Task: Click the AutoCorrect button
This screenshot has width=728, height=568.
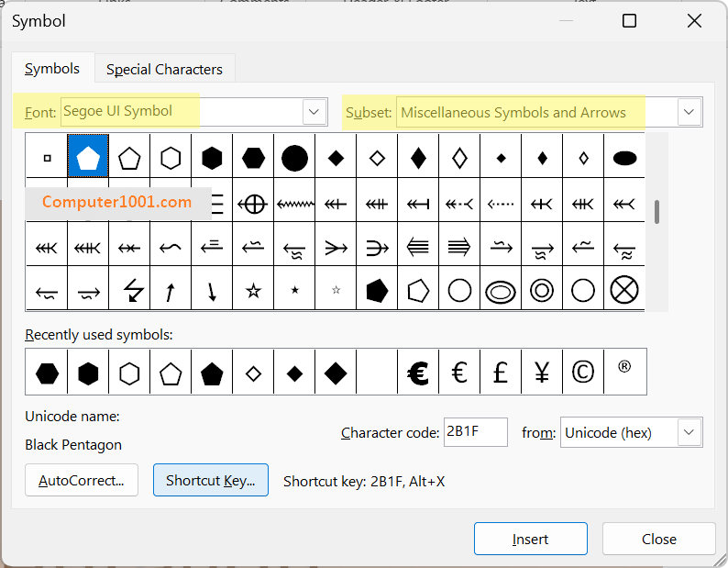Action: pos(82,480)
